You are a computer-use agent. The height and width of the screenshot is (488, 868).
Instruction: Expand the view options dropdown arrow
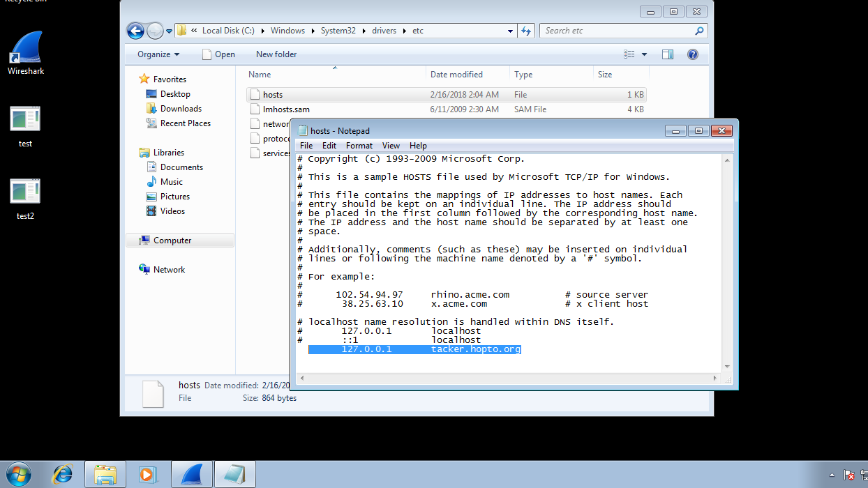coord(644,54)
